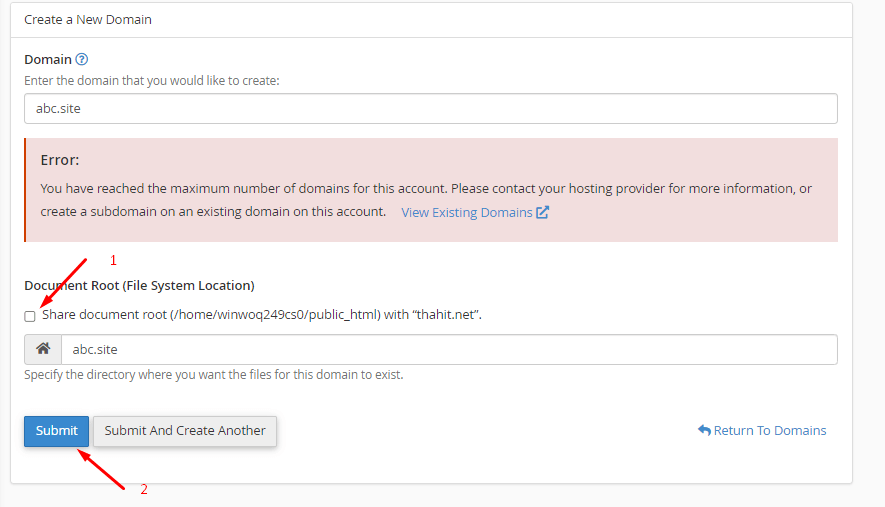Click the error message about maximum domains
The height and width of the screenshot is (507, 885).
coord(426,200)
